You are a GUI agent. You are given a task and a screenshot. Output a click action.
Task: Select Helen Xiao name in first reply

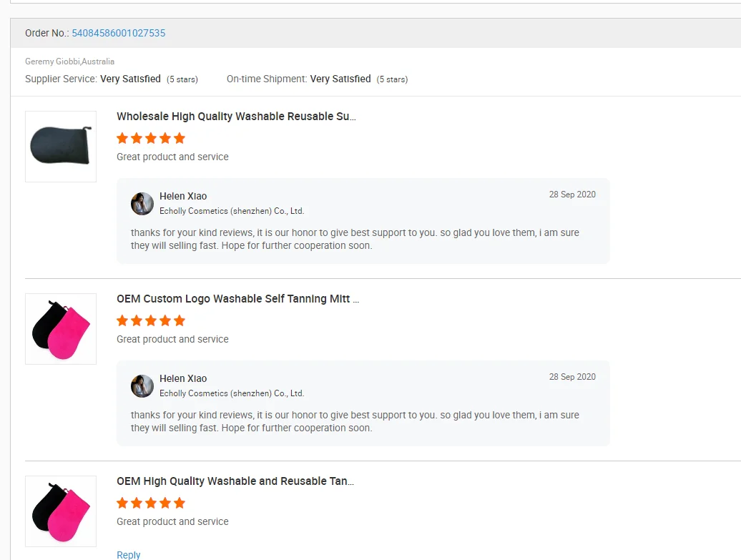click(183, 196)
